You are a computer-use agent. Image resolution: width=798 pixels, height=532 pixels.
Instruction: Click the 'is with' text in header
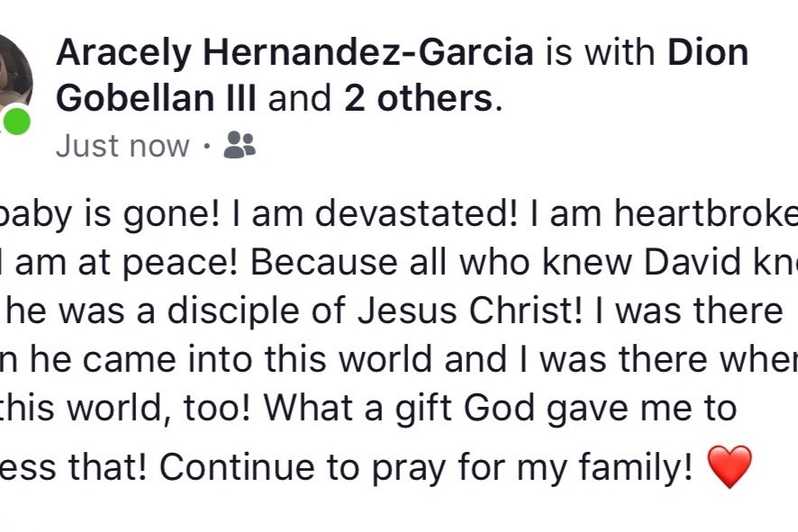click(x=601, y=52)
